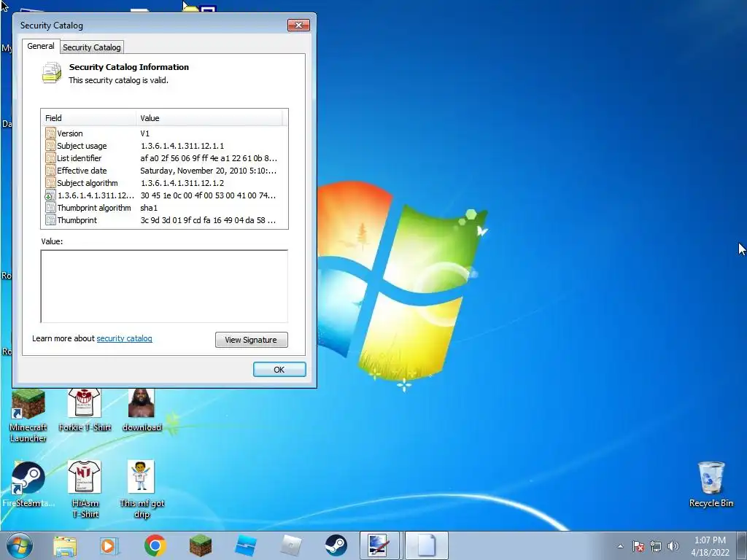The width and height of the screenshot is (747, 560).
Task: Click the OK button in Security Catalog
Action: 279,370
